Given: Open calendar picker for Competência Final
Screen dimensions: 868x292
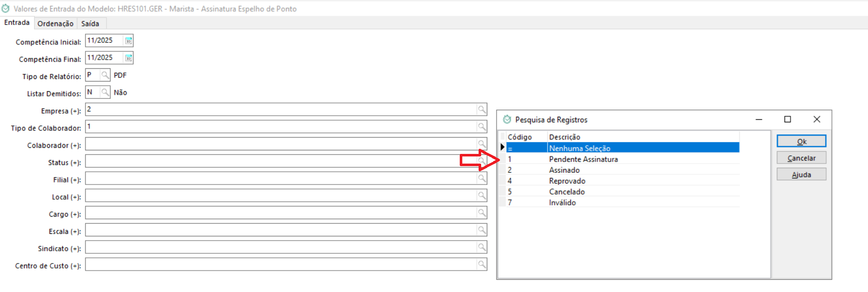Looking at the screenshot, I should [128, 58].
